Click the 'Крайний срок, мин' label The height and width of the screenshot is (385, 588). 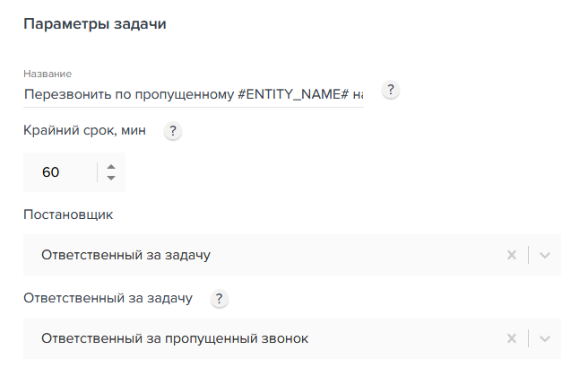(x=84, y=131)
